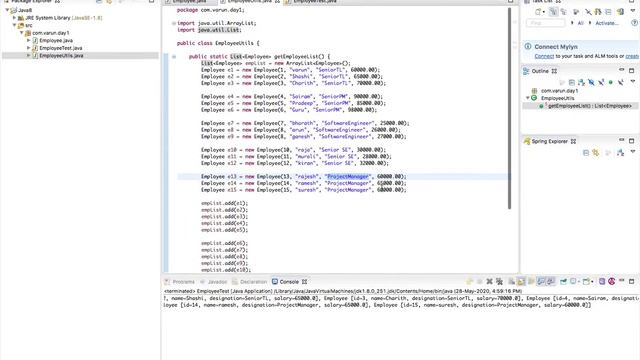Screen dimensions: 640x360
Task: Clear the Console output
Action: coord(512,281)
